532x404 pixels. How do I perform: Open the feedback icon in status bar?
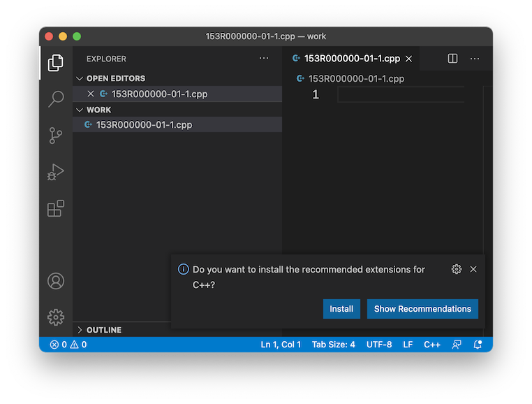pyautogui.click(x=457, y=345)
